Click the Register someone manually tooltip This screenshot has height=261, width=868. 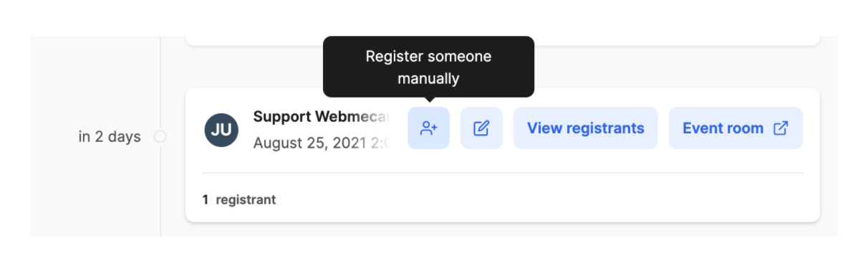[428, 67]
